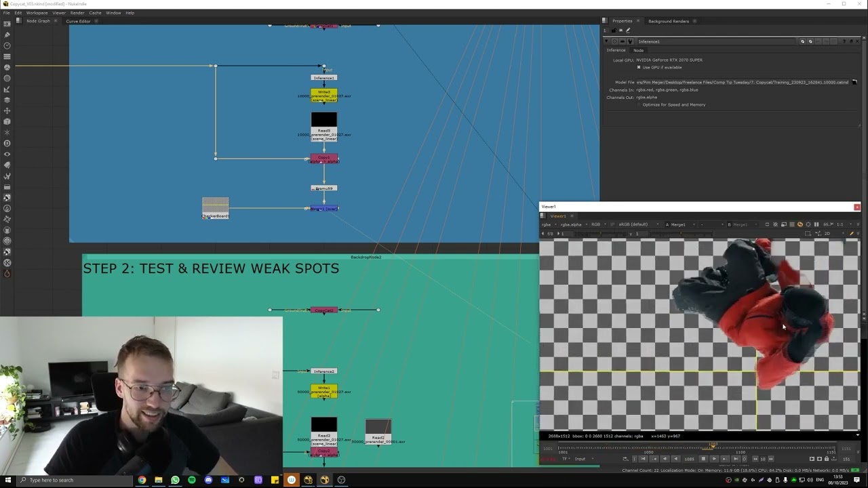Click the viewer gain slider
This screenshot has height=488, width=868.
point(601,234)
